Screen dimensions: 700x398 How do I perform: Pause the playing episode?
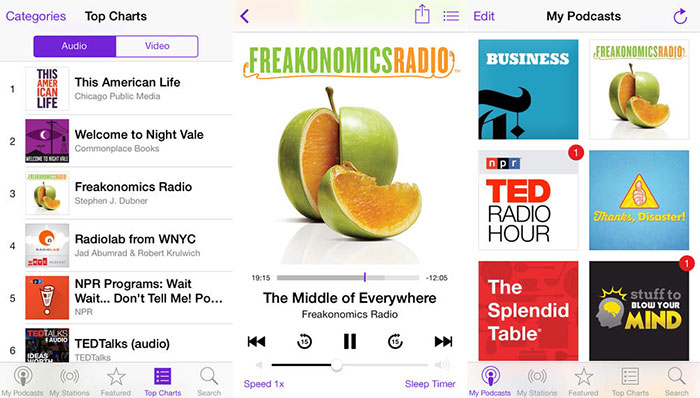point(350,341)
